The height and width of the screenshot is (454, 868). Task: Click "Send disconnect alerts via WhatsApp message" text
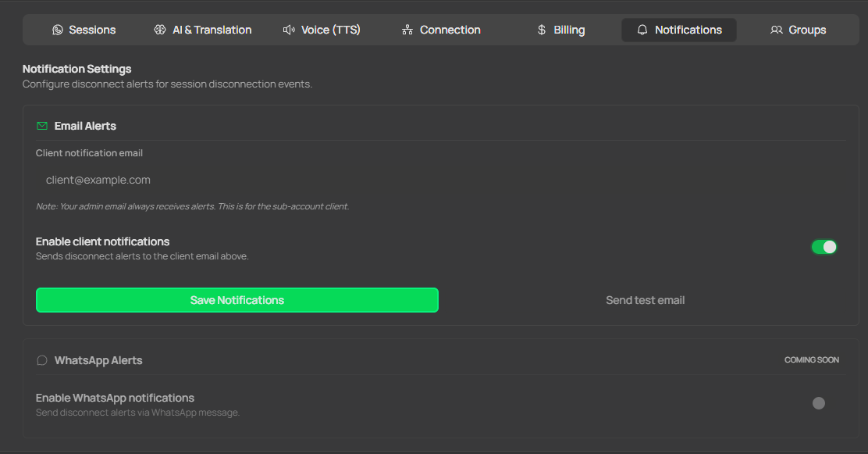(x=138, y=413)
